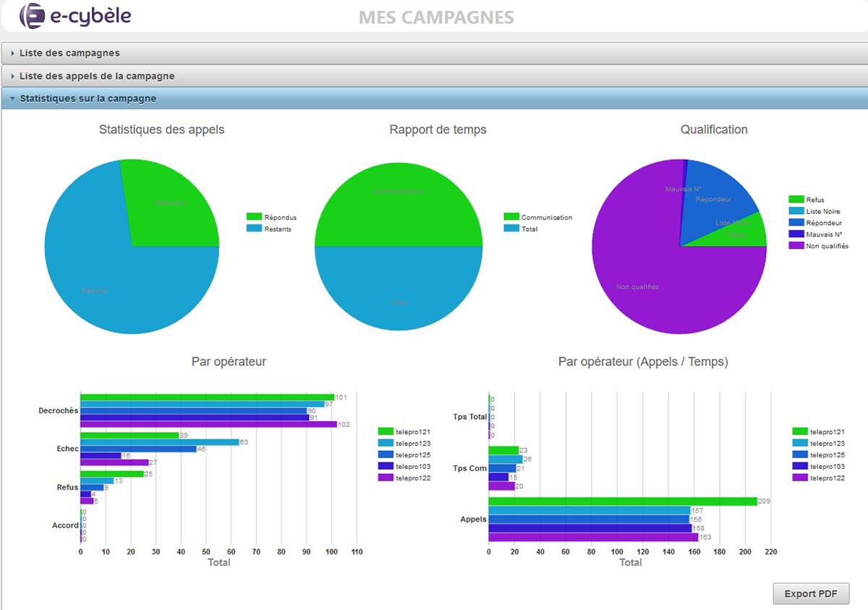Click telepro121 legend entry in Par opérateur chart
868x610 pixels.
[404, 432]
